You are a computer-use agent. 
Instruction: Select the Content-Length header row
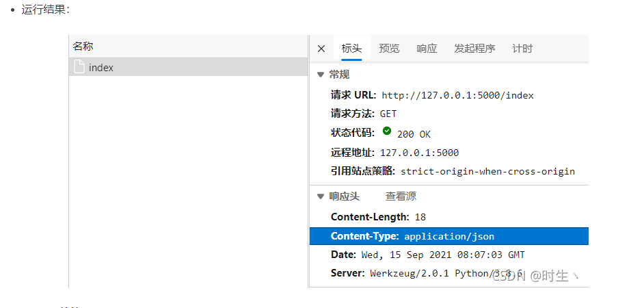(x=449, y=217)
